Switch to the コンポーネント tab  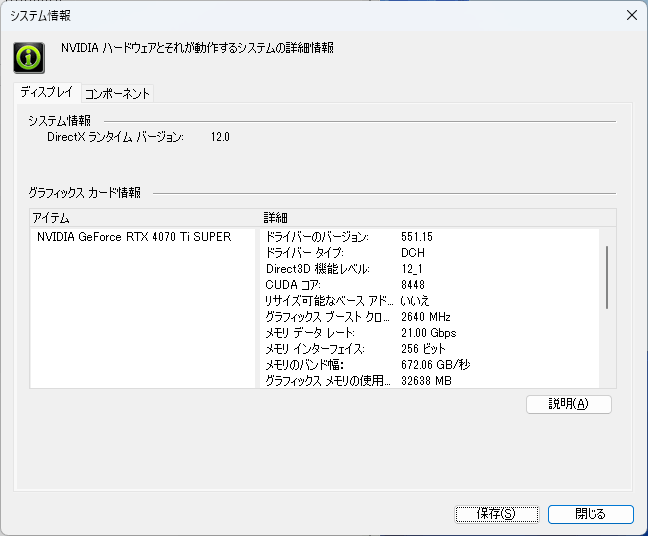tap(117, 93)
